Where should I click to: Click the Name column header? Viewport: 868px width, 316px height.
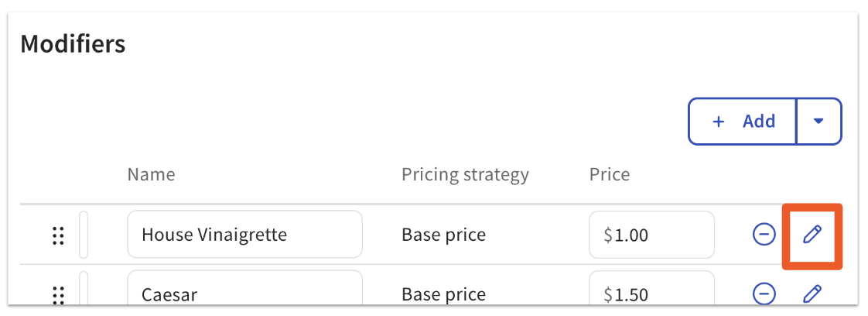coord(151,174)
